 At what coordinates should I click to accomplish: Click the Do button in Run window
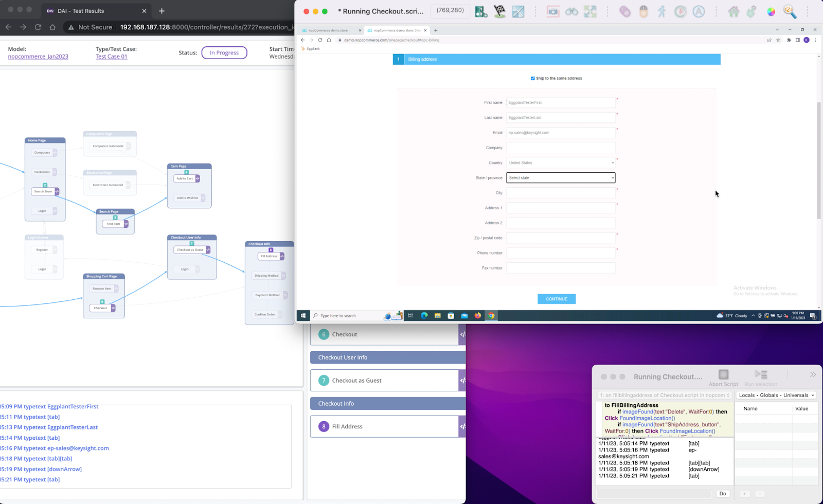tap(723, 494)
